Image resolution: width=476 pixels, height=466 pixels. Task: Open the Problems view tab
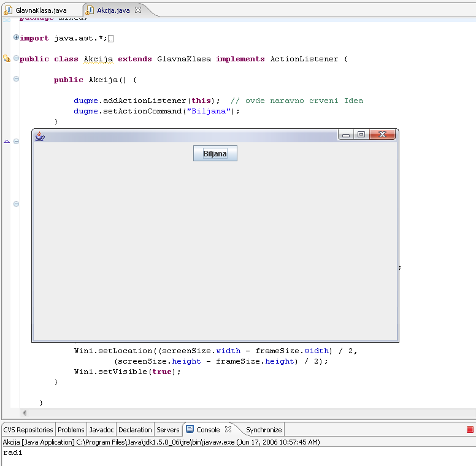point(71,430)
